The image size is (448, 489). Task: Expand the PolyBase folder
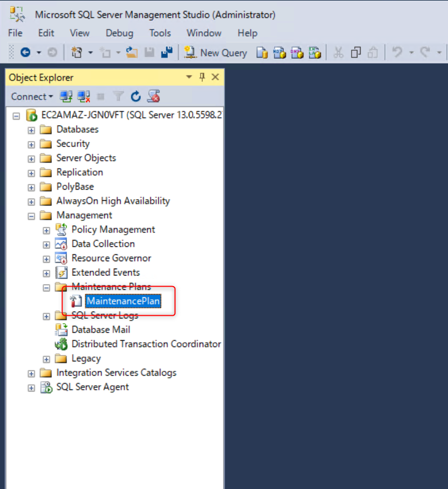31,188
